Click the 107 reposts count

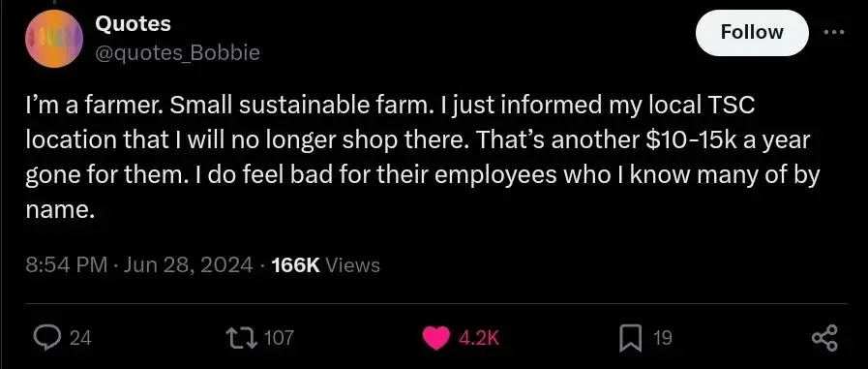tap(279, 337)
